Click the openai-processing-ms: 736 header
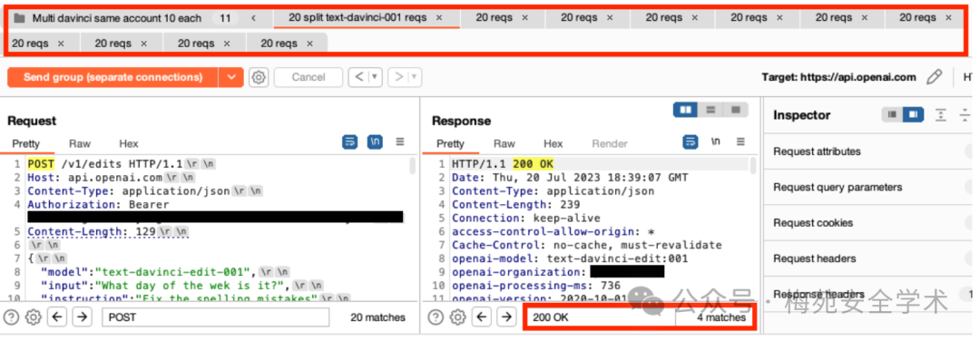 click(535, 286)
